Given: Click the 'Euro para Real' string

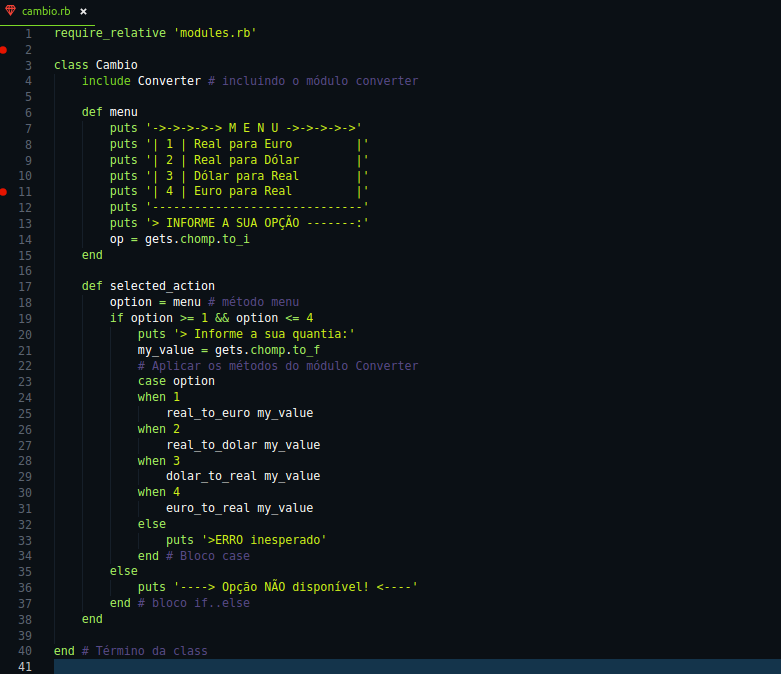Looking at the screenshot, I should [243, 191].
